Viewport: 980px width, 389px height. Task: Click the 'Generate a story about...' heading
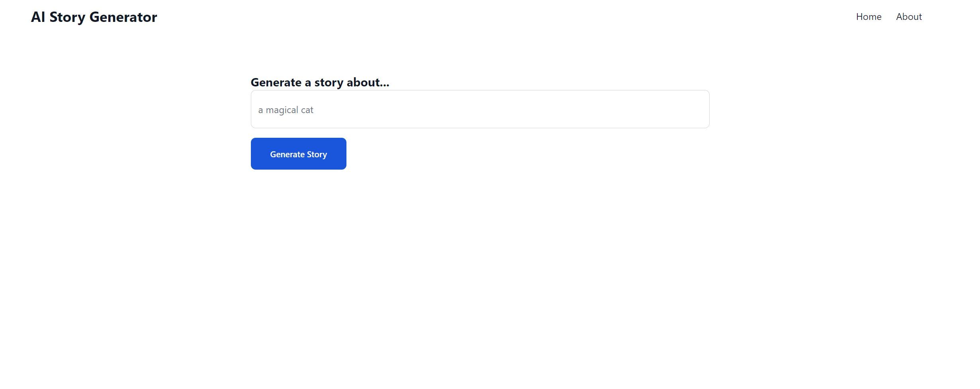point(320,82)
